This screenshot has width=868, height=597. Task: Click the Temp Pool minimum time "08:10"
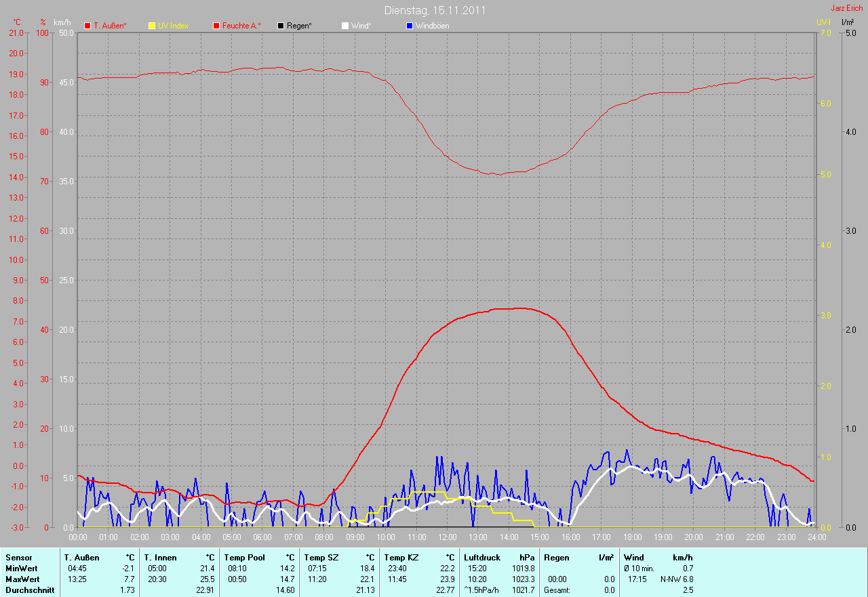coord(237,569)
